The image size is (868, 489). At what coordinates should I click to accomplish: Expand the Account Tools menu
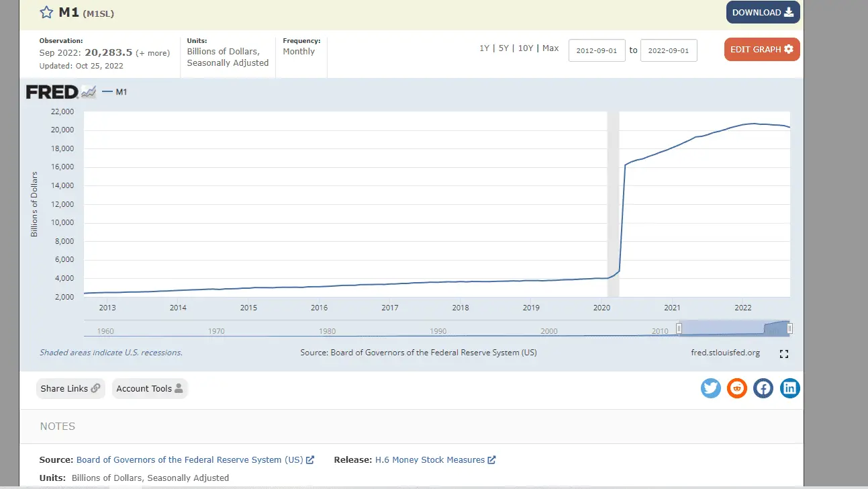[150, 388]
